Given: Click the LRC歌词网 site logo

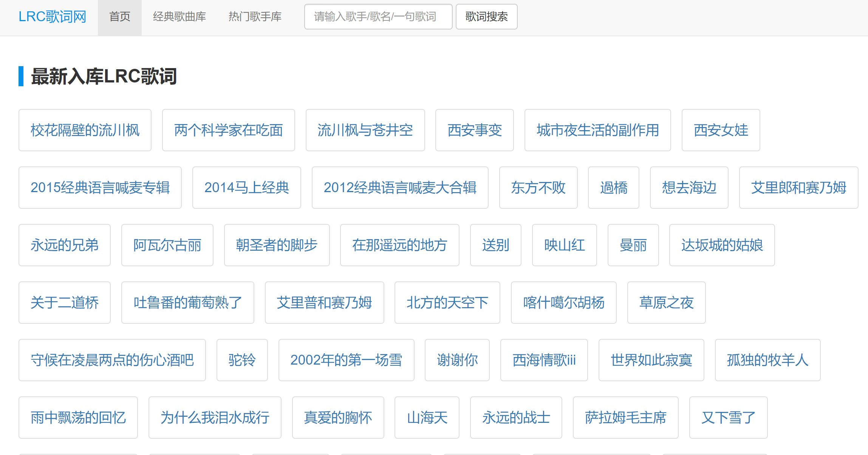Looking at the screenshot, I should point(53,16).
